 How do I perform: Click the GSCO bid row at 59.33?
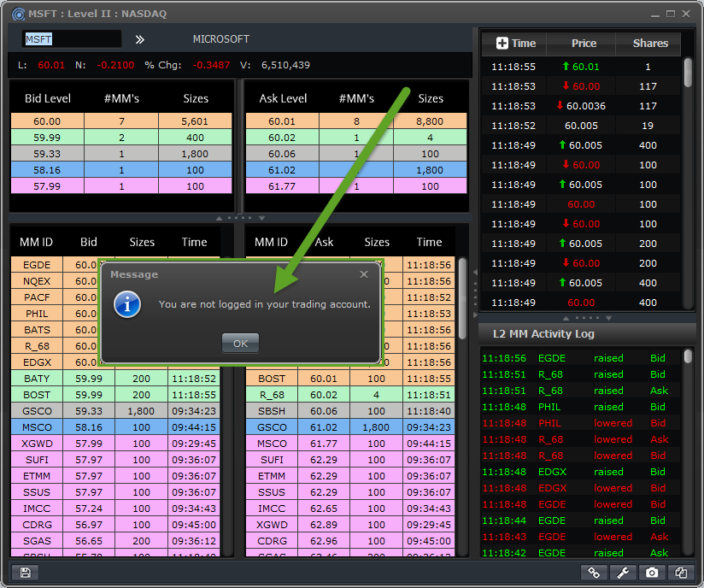pos(115,411)
